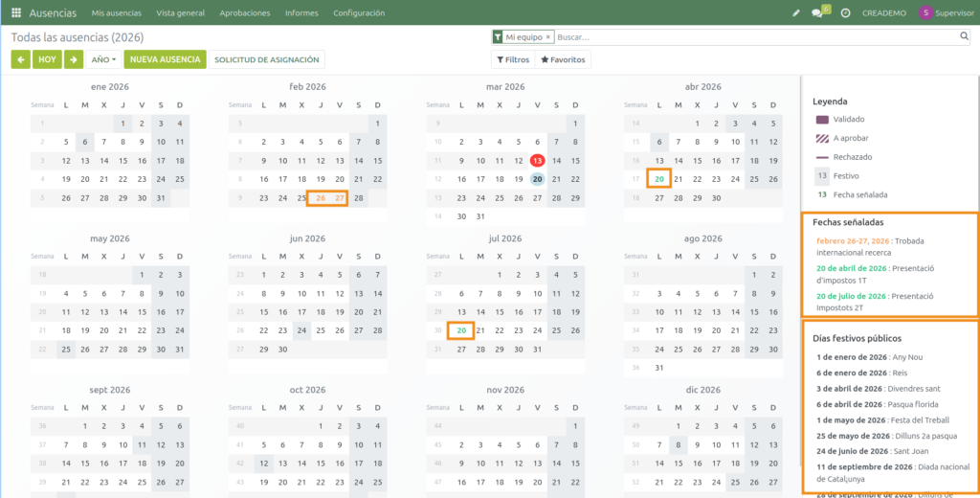Select March 13 highlighted in red
Image resolution: width=980 pixels, height=498 pixels.
click(x=537, y=161)
